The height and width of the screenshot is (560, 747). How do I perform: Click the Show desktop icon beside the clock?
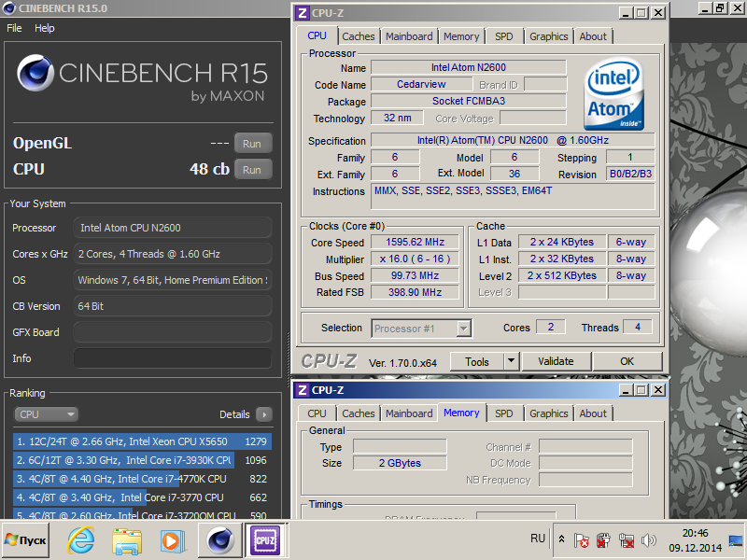point(737,540)
